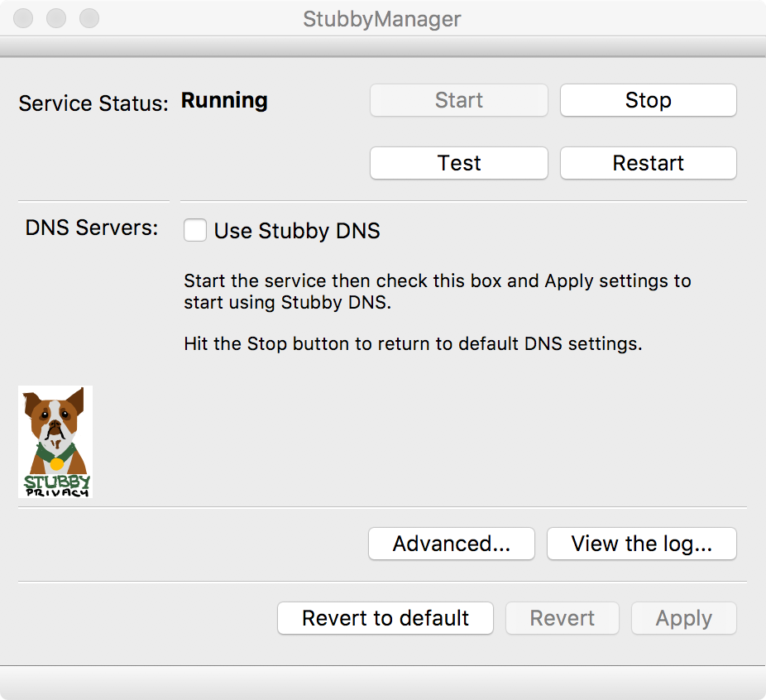
Task: Run the Test button
Action: tap(459, 163)
